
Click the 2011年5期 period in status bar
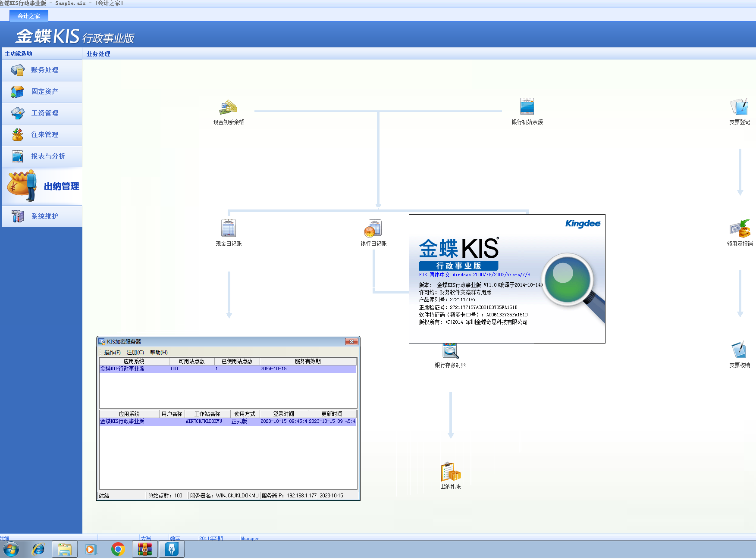point(211,538)
